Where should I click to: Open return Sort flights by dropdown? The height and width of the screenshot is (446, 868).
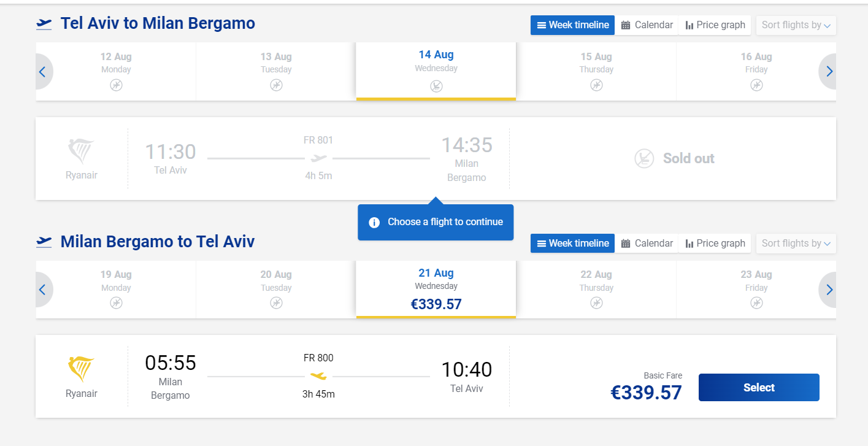(796, 244)
